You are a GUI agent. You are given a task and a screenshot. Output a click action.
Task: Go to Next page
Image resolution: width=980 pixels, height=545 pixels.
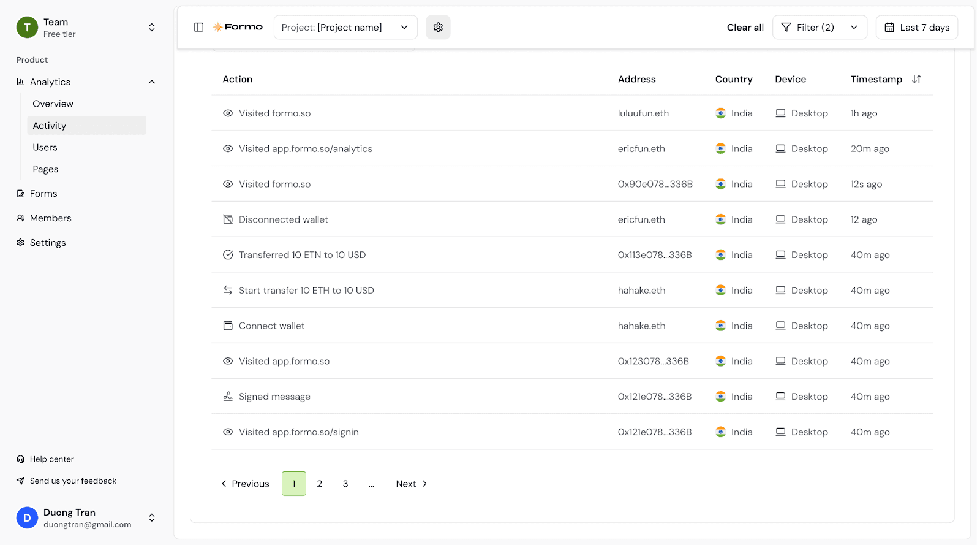coord(412,484)
